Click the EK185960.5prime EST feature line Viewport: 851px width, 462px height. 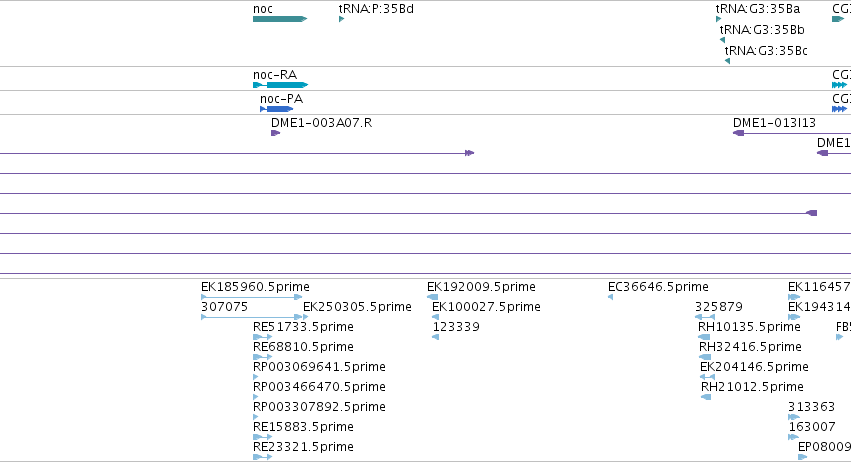pyautogui.click(x=251, y=297)
